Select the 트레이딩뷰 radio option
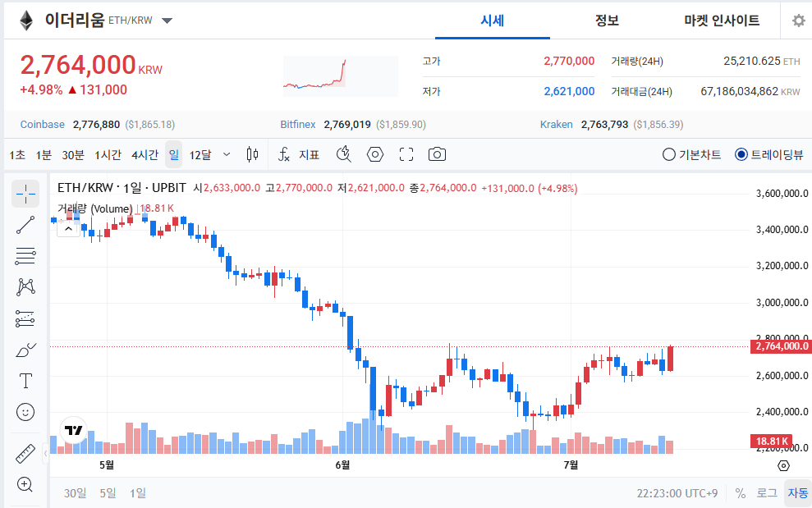 coord(769,154)
